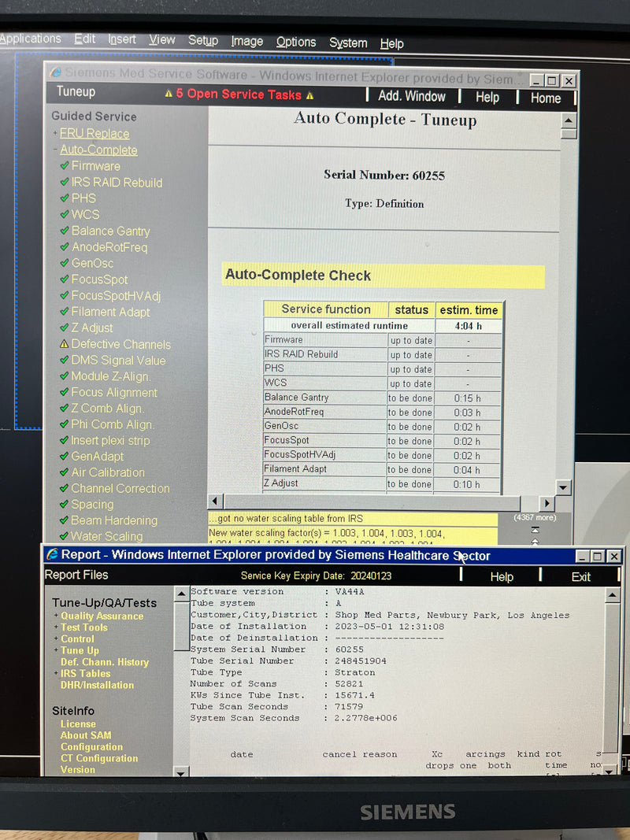Click the Internet Explorer icon in Report title bar

(x=53, y=555)
